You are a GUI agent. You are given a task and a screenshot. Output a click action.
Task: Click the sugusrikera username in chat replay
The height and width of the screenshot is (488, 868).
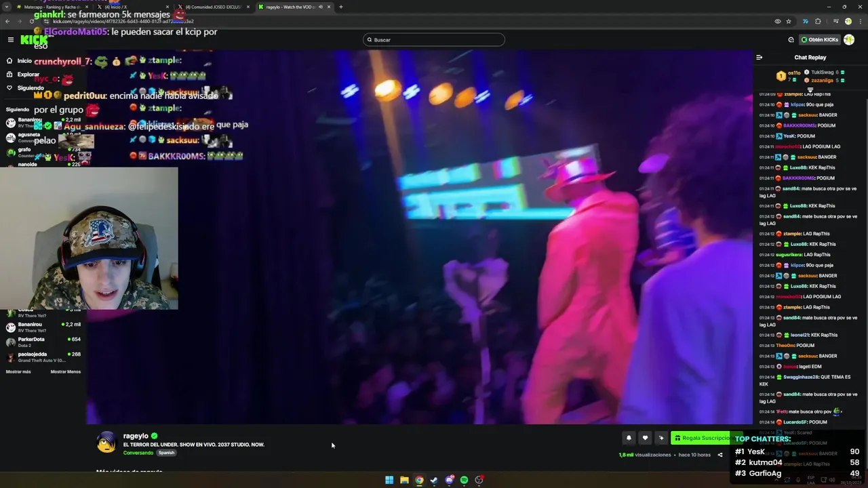pyautogui.click(x=789, y=255)
